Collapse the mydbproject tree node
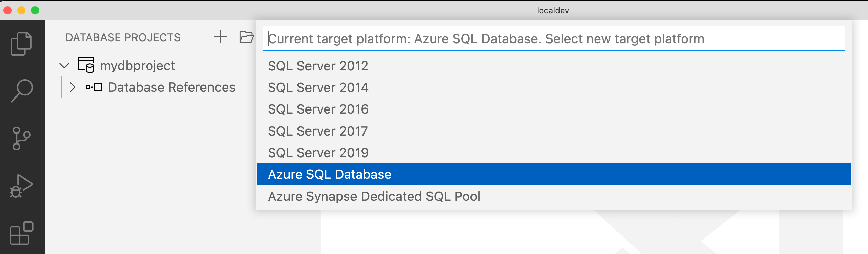Viewport: 868px width, 254px height. pyautogui.click(x=64, y=66)
